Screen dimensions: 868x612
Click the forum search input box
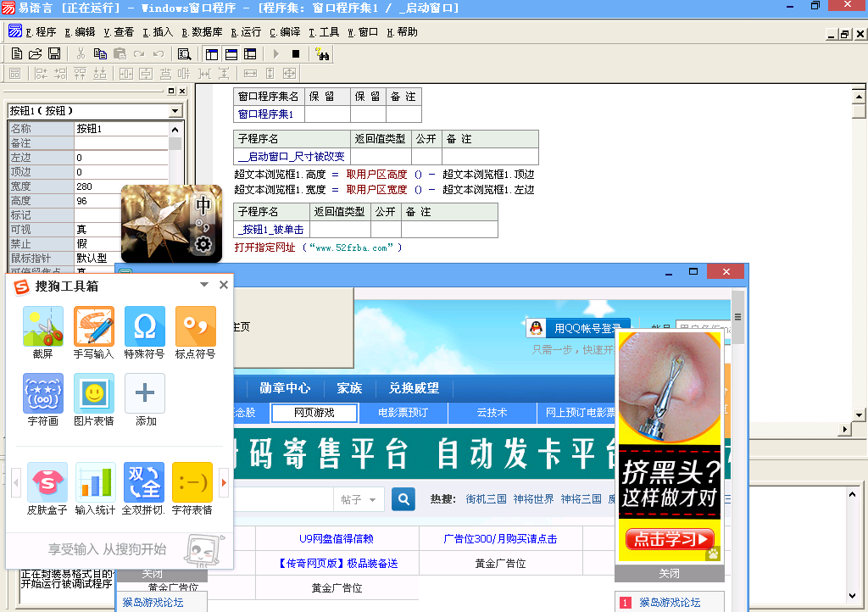(x=283, y=499)
